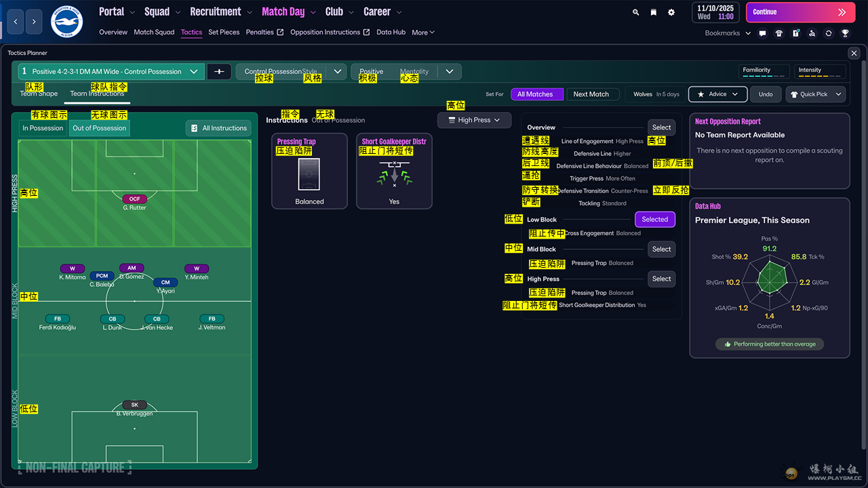Click Select beside Mid Block

(x=661, y=249)
